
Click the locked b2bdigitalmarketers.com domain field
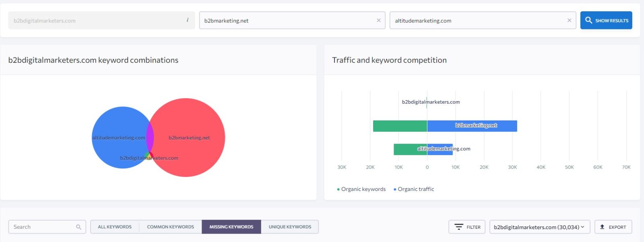point(101,21)
